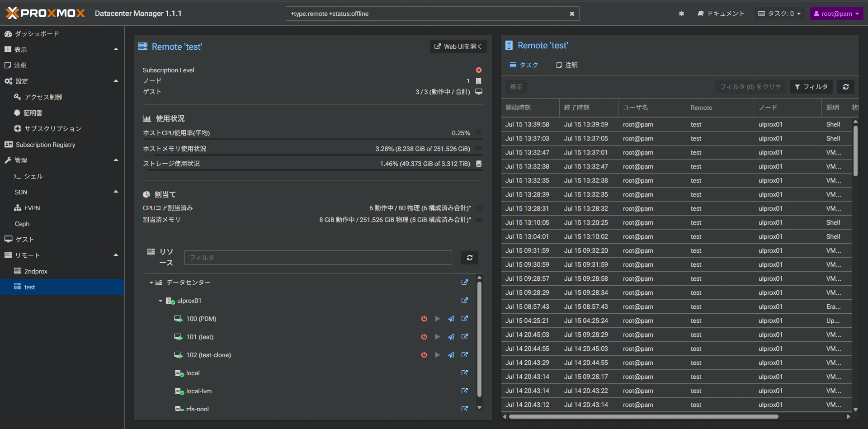Refresh the resources list
The width and height of the screenshot is (868, 429).
(470, 258)
